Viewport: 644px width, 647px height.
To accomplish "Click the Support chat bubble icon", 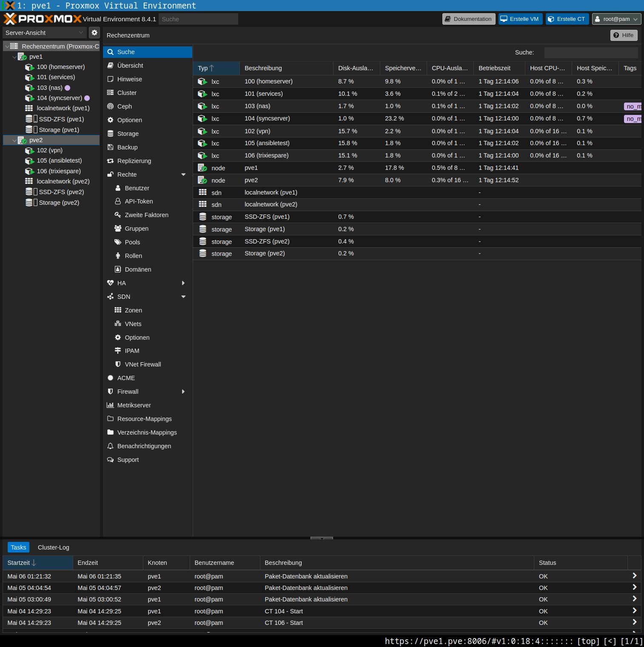I will [110, 460].
